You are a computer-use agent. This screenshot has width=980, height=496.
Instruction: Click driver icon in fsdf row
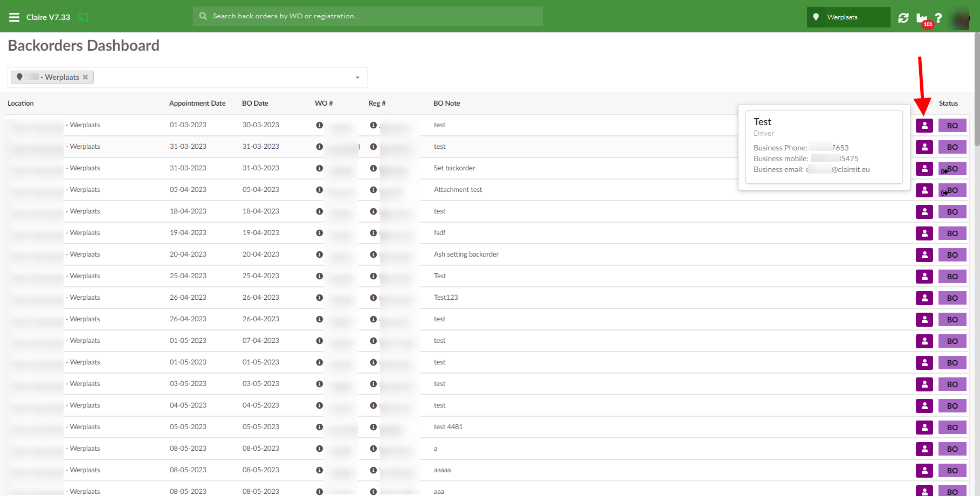pos(924,233)
